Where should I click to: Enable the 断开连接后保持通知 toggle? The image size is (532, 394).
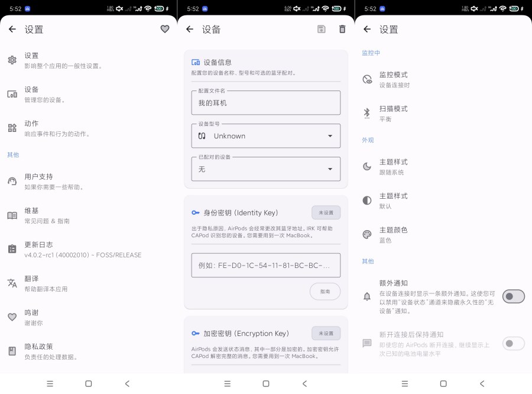(x=513, y=343)
